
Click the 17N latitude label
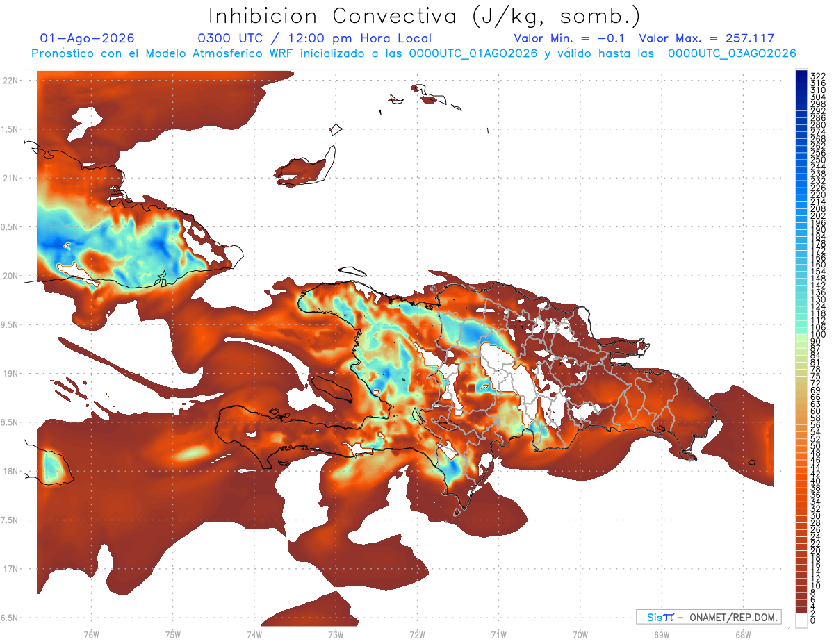click(9, 569)
